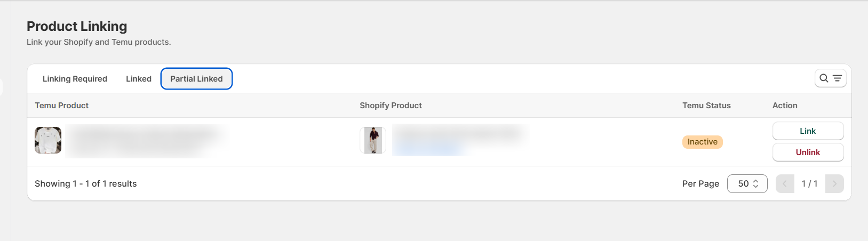The image size is (868, 241).
Task: Switch to the Linking Required tab
Action: tap(75, 78)
